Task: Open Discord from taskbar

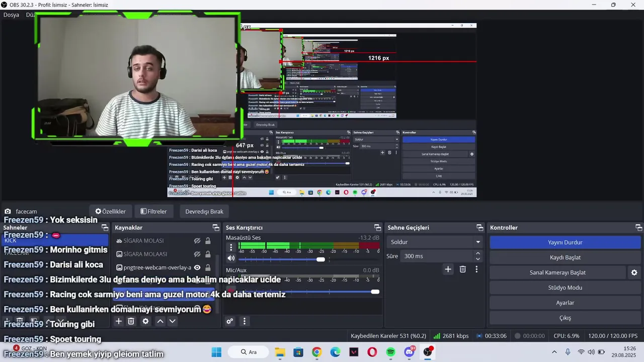Action: pyautogui.click(x=410, y=352)
